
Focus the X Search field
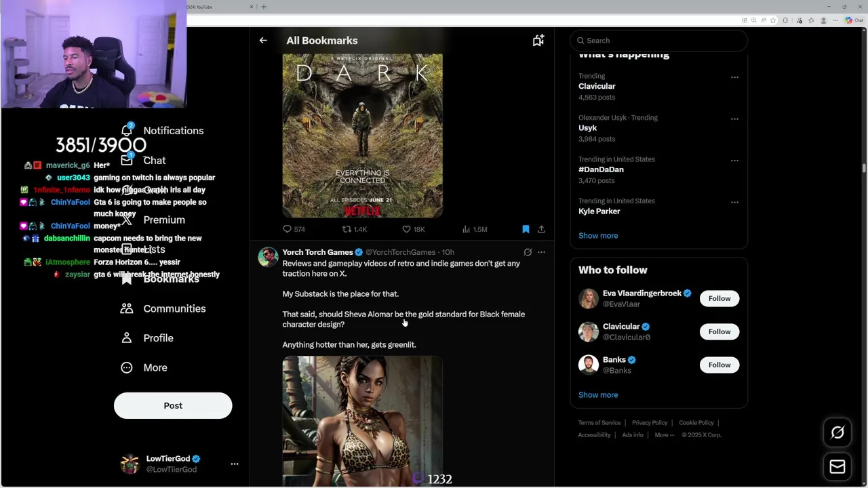[x=659, y=41]
